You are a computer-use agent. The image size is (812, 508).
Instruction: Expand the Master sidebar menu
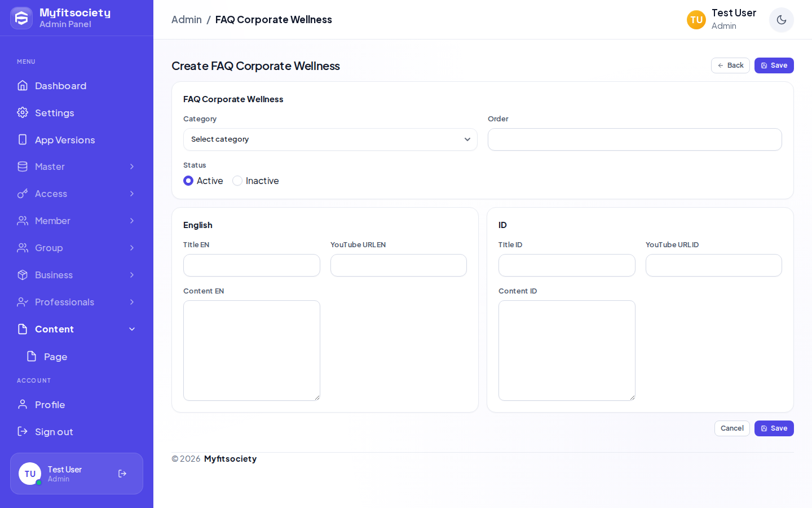[x=77, y=167]
